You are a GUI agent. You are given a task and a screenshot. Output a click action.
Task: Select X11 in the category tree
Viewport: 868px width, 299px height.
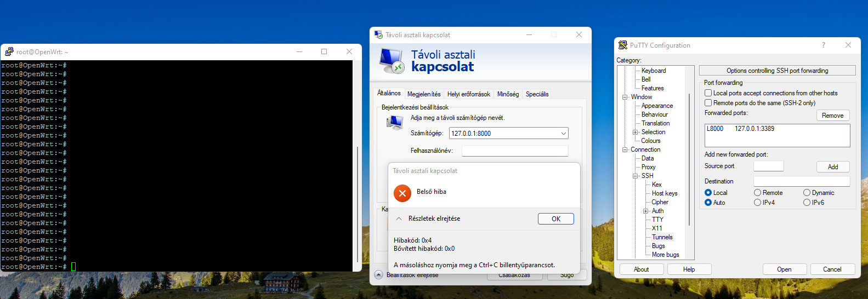(657, 228)
